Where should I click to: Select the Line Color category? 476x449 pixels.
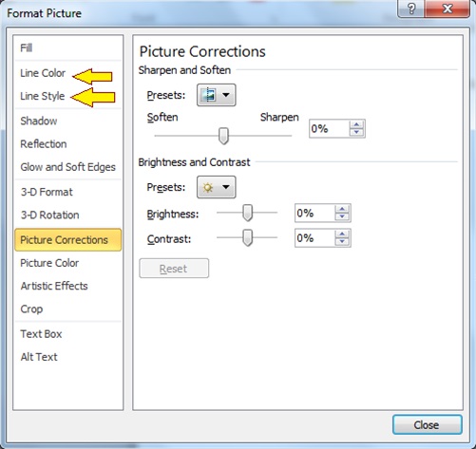(43, 73)
